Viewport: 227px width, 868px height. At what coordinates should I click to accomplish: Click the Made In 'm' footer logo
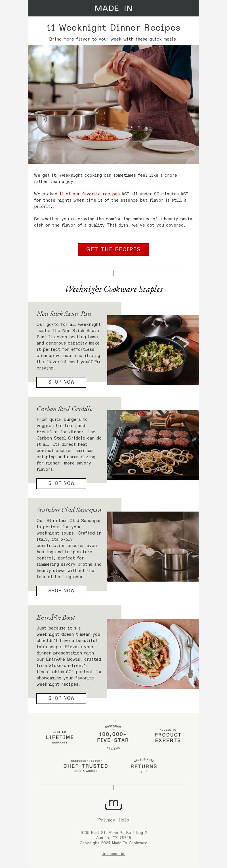(x=113, y=804)
